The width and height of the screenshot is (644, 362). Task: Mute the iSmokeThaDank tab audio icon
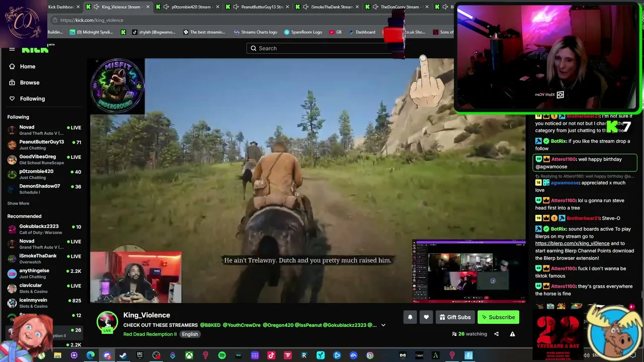pos(306,7)
